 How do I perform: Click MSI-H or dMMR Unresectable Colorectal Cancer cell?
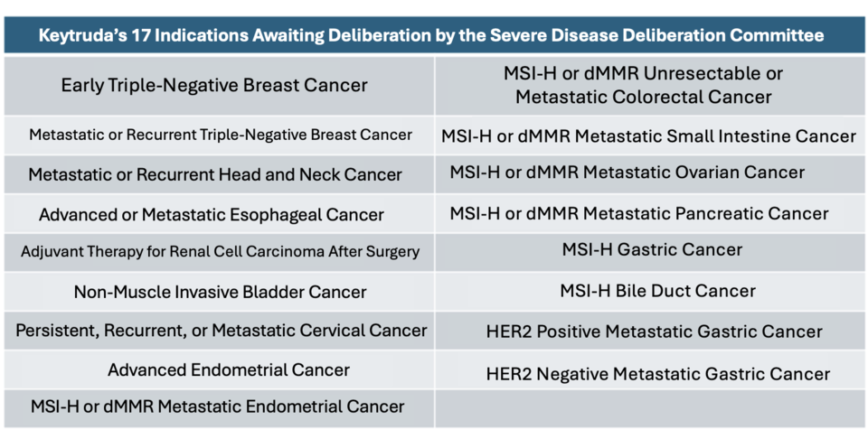point(644,85)
